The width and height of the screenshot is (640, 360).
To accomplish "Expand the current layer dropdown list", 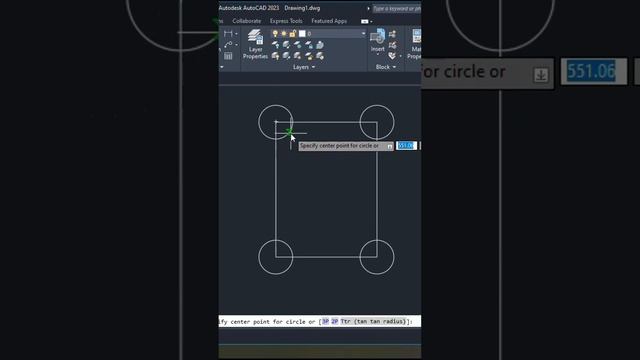I will pos(363,34).
